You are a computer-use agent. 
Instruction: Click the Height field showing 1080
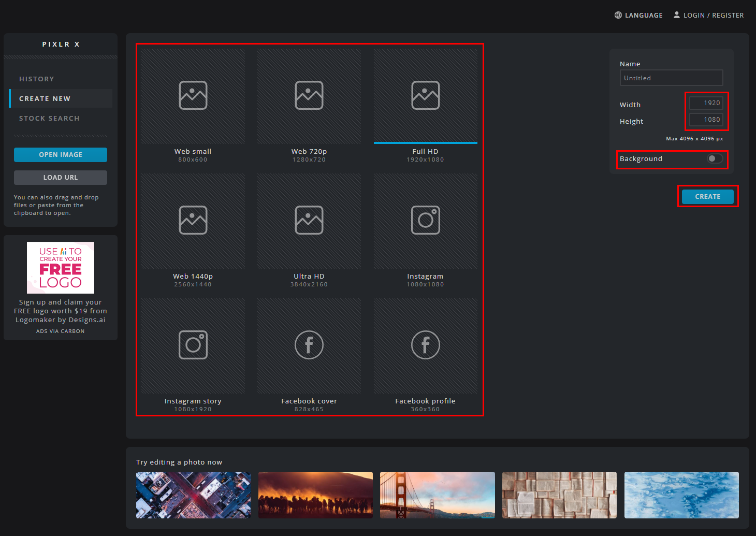pos(706,120)
